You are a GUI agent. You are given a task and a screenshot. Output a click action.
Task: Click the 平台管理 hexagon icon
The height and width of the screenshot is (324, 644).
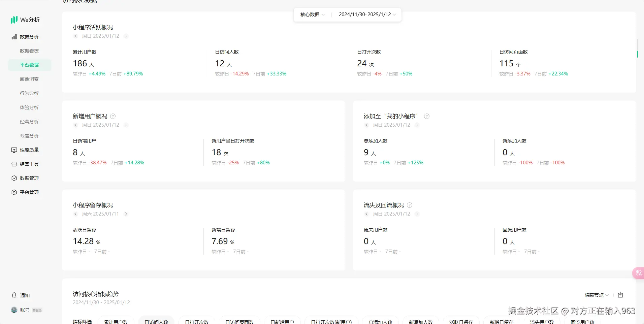point(14,192)
